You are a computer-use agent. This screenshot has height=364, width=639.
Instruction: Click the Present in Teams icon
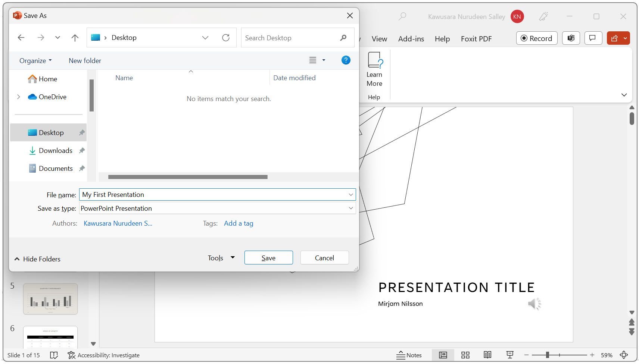[570, 38]
